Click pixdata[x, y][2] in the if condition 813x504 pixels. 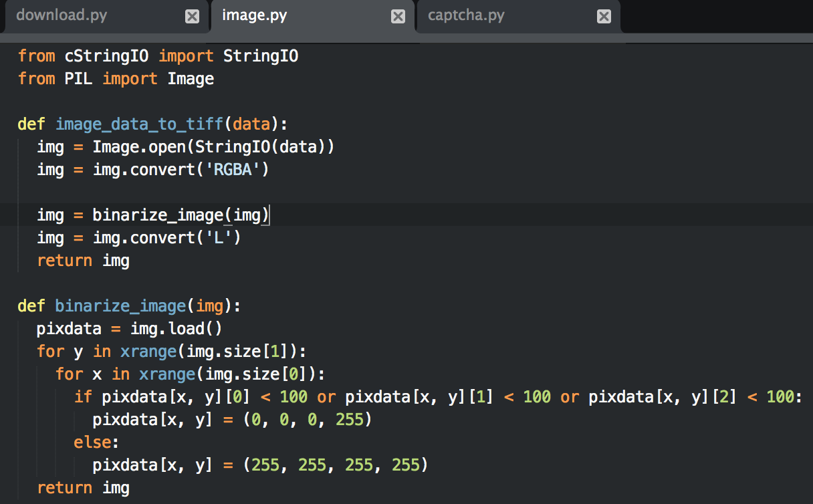[662, 397]
